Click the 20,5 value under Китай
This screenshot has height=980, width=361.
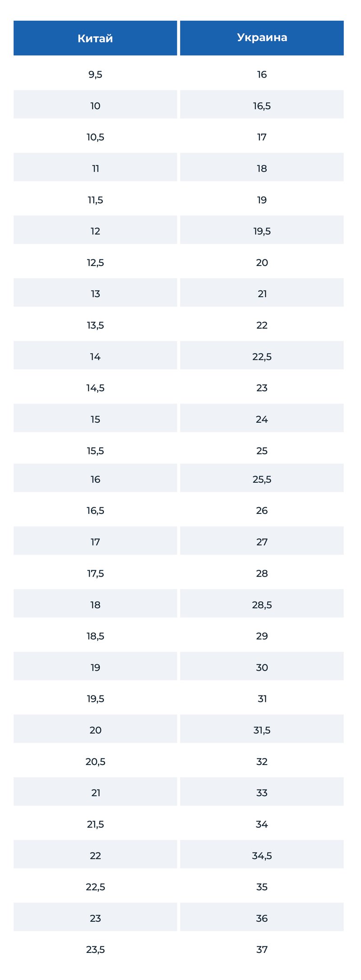click(x=95, y=762)
